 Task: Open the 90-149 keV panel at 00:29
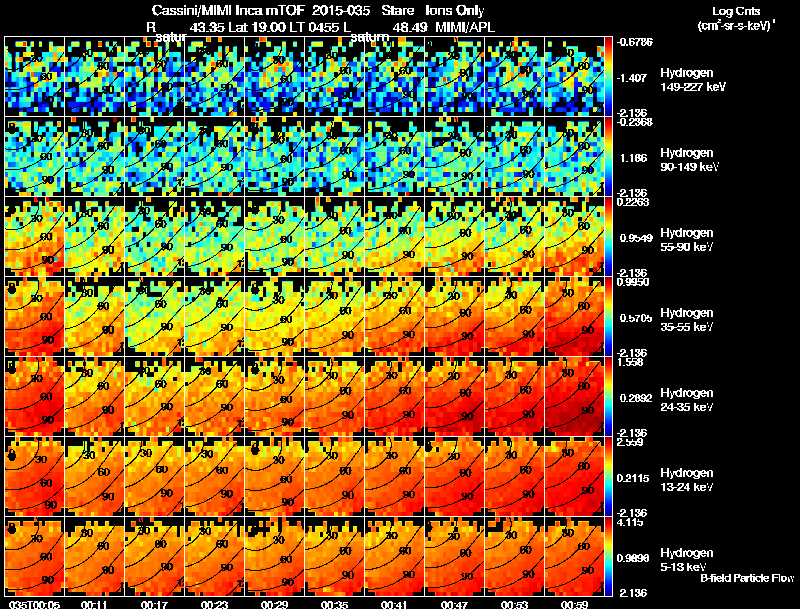(274, 156)
